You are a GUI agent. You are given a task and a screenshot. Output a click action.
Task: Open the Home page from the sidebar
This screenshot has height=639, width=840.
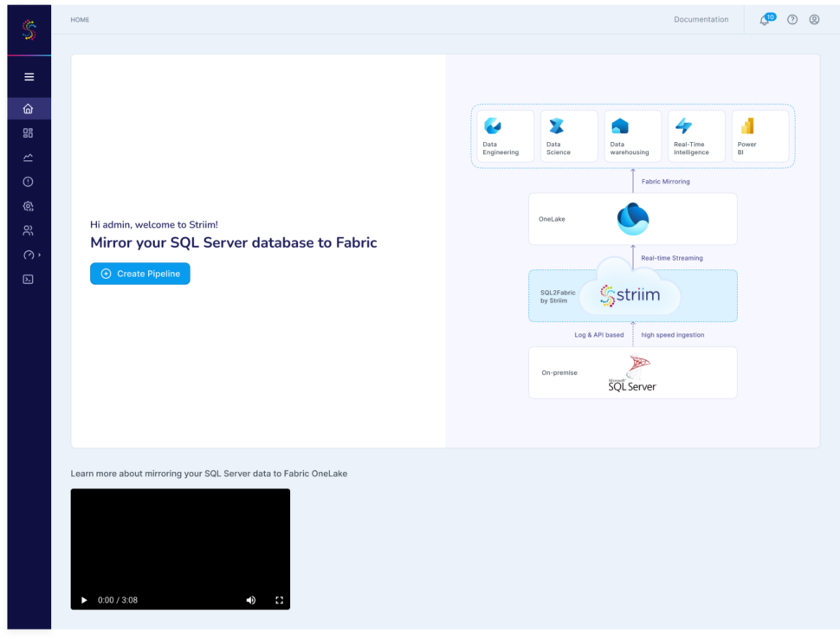click(x=29, y=107)
